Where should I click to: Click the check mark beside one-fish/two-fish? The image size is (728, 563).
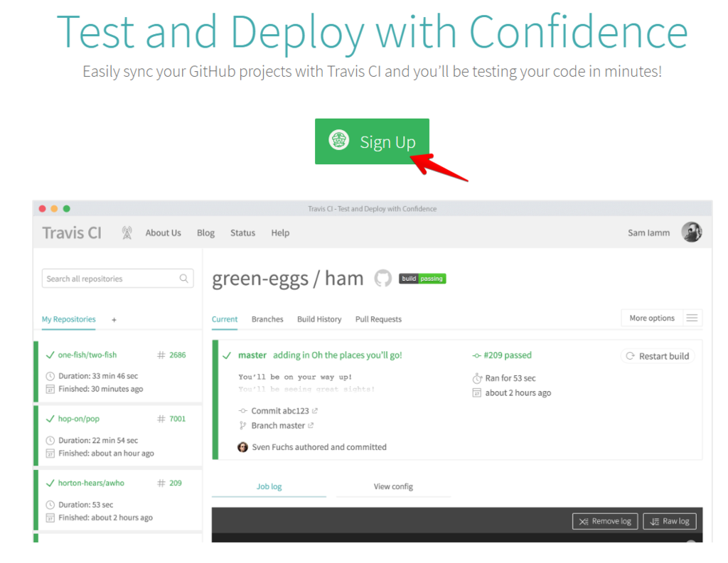click(x=50, y=355)
